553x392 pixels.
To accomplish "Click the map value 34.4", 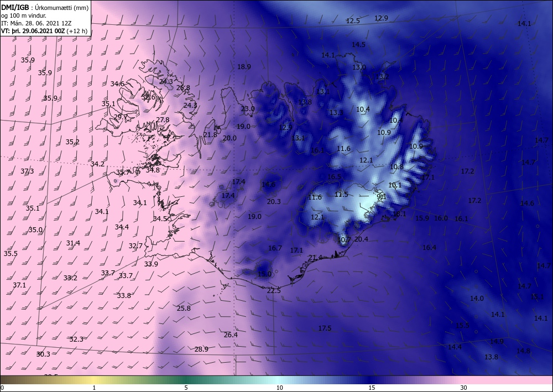I will (122, 227).
